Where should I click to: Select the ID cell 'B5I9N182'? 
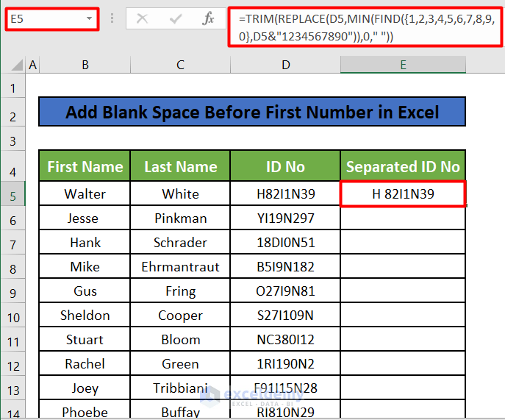tap(285, 266)
